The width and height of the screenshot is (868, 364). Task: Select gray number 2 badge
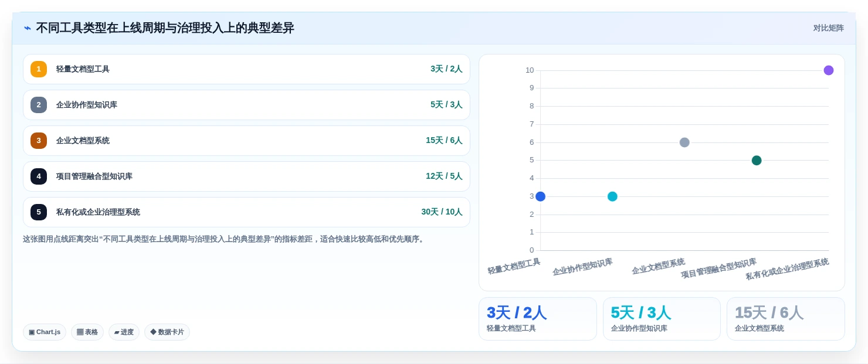[x=39, y=105]
